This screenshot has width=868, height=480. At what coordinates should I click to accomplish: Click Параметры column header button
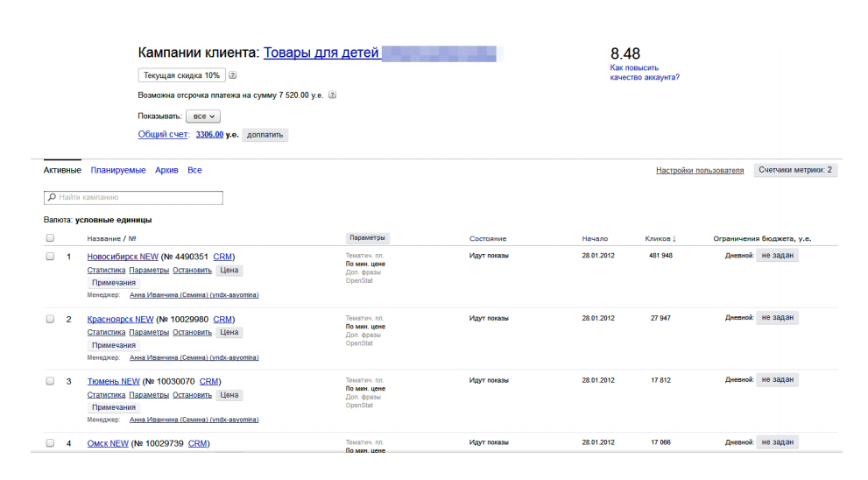(x=367, y=238)
